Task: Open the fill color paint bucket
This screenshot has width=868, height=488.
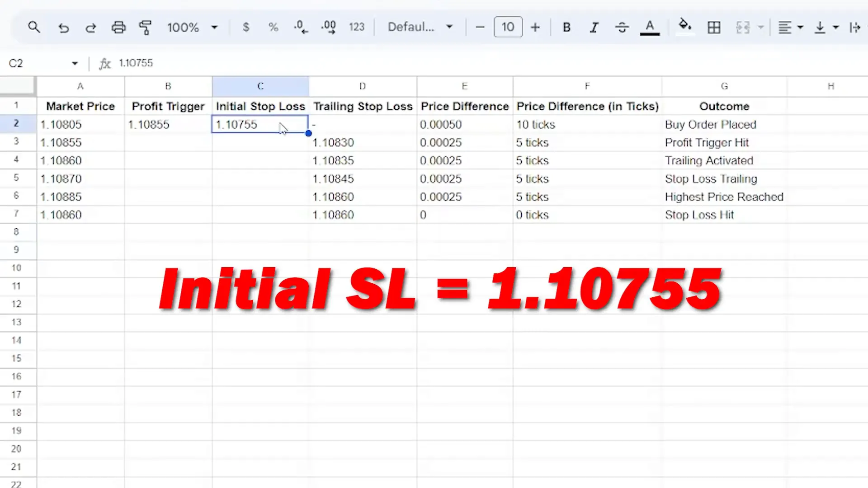Action: pos(685,26)
